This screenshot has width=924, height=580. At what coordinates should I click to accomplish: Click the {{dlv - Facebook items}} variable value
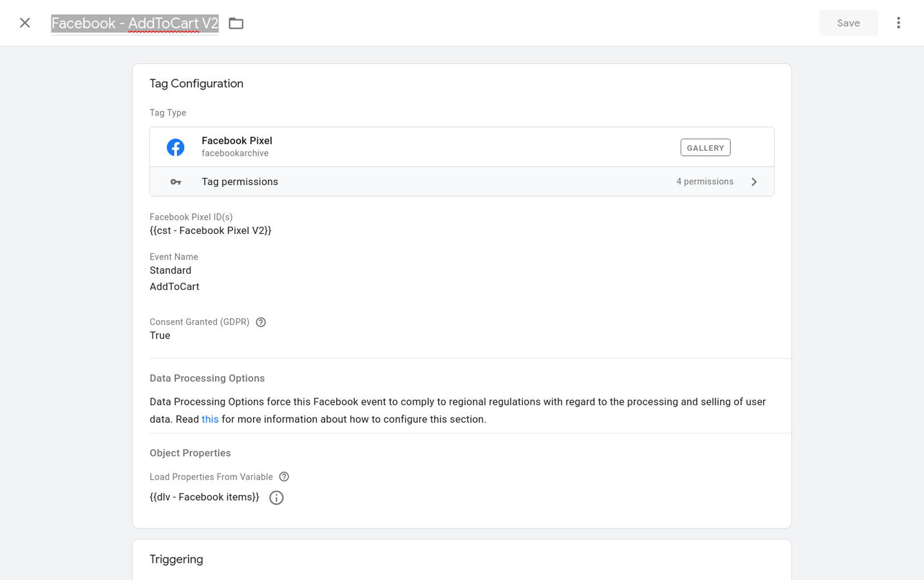tap(204, 498)
